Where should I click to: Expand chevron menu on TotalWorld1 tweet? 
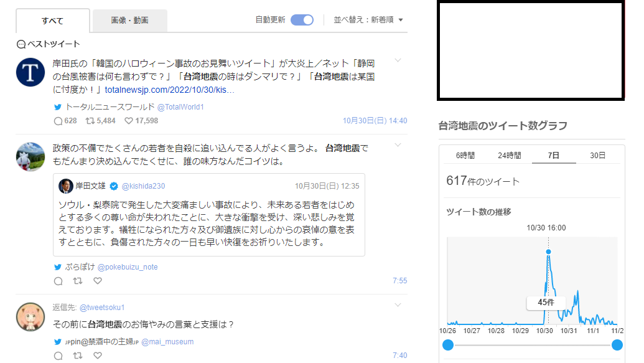tap(398, 60)
